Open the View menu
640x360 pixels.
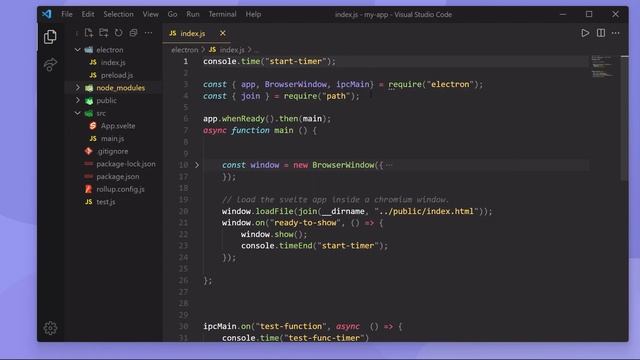(150, 14)
